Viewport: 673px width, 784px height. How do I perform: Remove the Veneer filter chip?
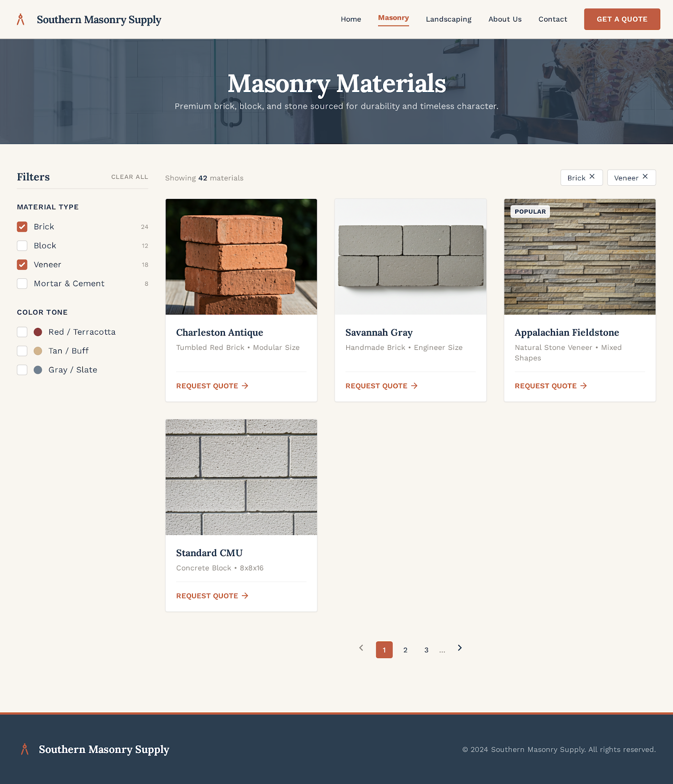[645, 177]
